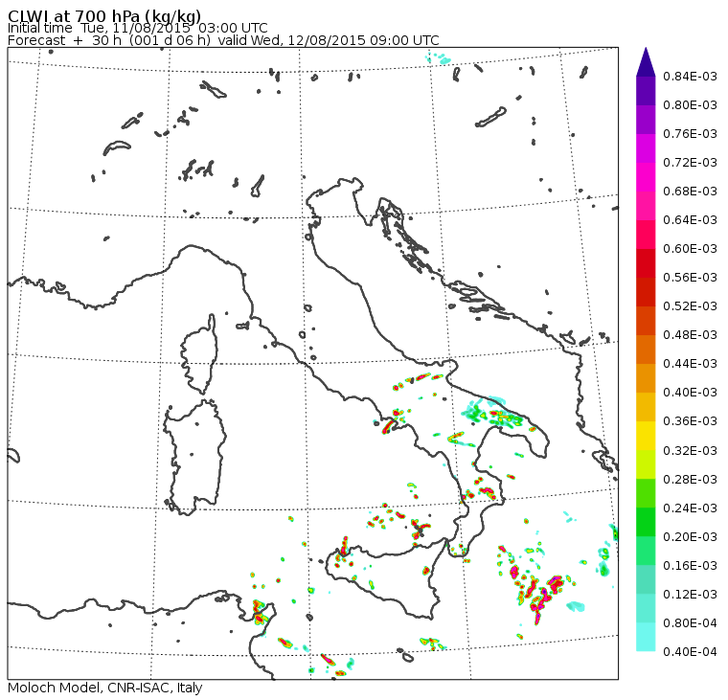Select the "Initial time Tue, 11/08/2015 03:00 UTC" line

137,28
